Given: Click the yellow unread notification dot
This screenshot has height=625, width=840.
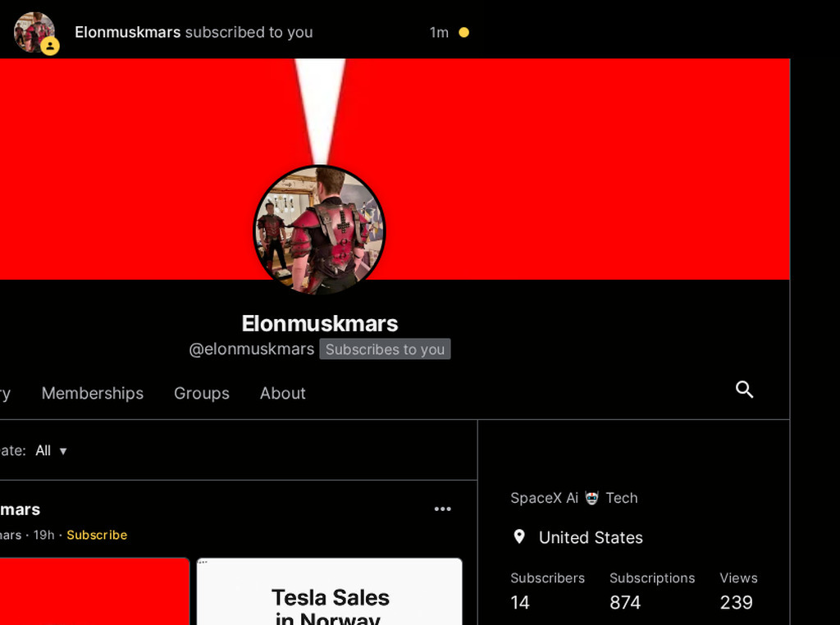Looking at the screenshot, I should click(464, 33).
